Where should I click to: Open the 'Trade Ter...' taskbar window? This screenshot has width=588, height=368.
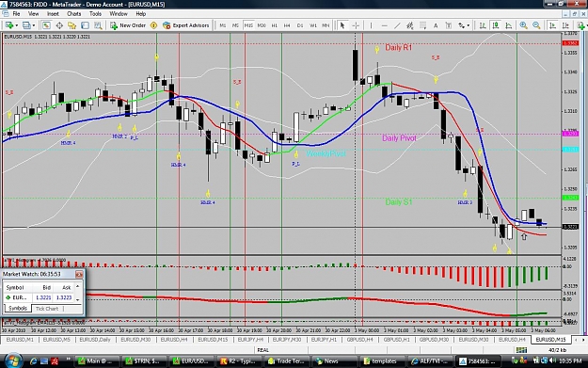(287, 361)
